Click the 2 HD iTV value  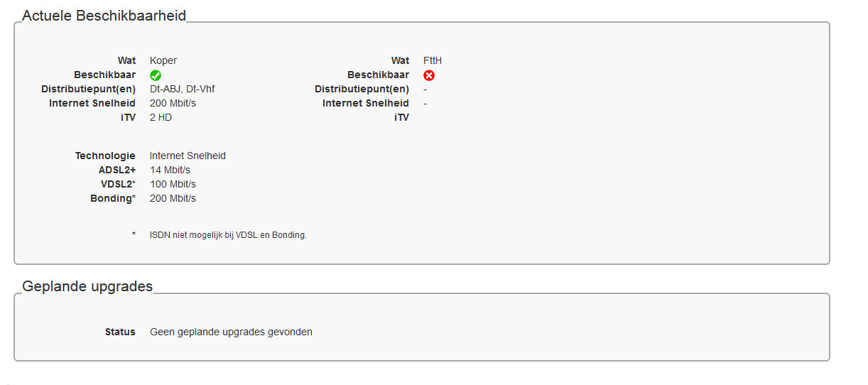(161, 117)
